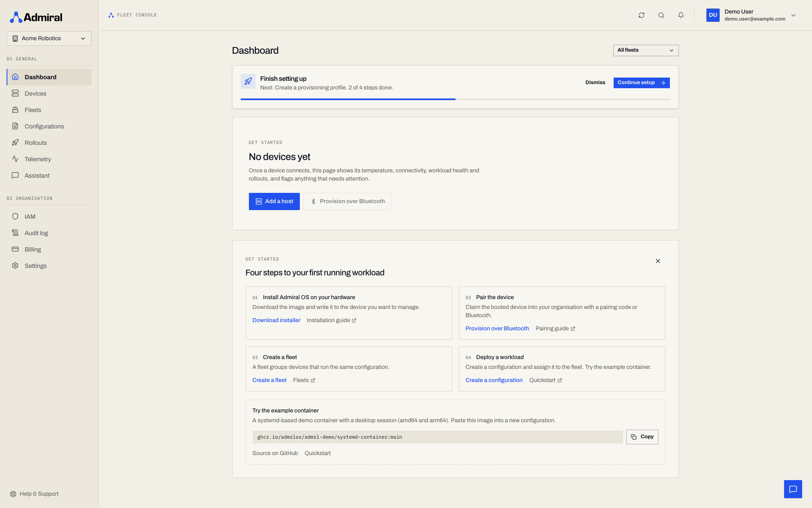The width and height of the screenshot is (812, 508).
Task: Click the Audit log scroll icon
Action: [15, 233]
